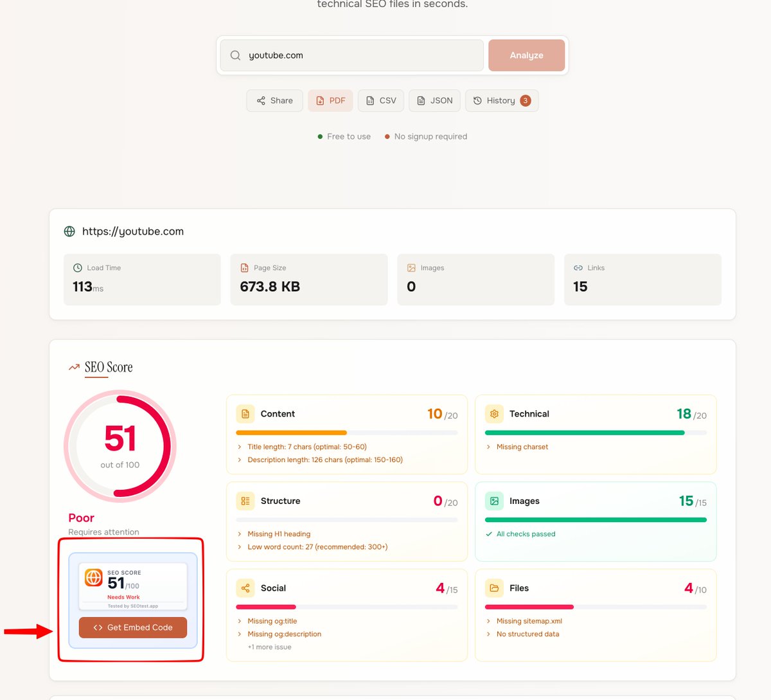Click the Get Embed Code button

pyautogui.click(x=133, y=627)
